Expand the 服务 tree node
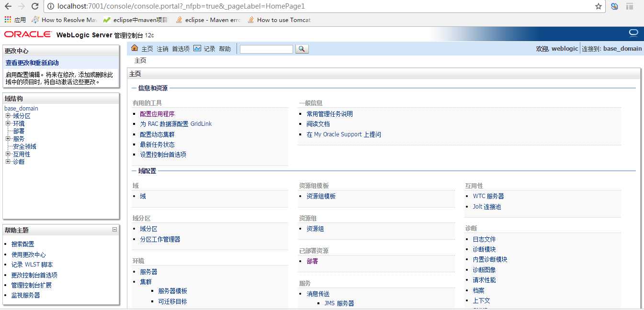The height and width of the screenshot is (310, 644). [8, 139]
